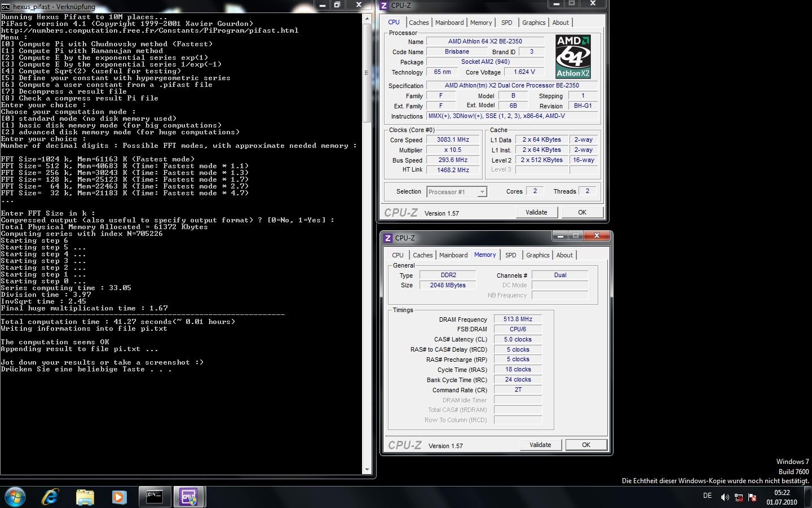Screen dimensions: 812x508
Task: Launch Internet Explorer from taskbar
Action: tap(50, 497)
